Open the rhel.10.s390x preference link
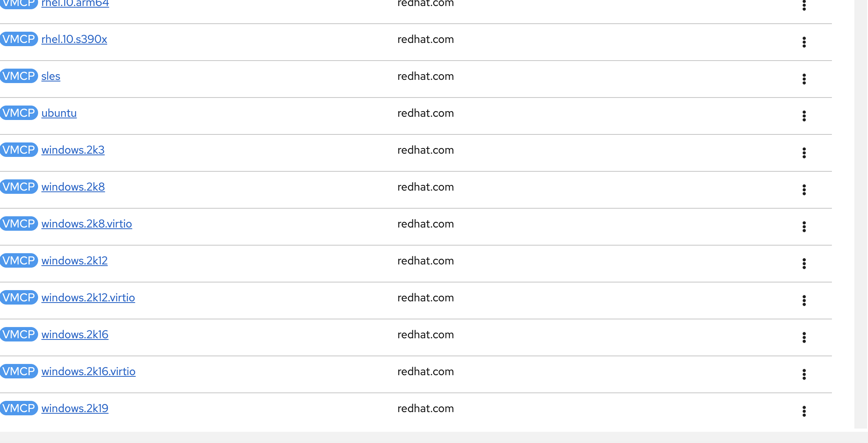Viewport: 868px width, 443px height. click(74, 39)
